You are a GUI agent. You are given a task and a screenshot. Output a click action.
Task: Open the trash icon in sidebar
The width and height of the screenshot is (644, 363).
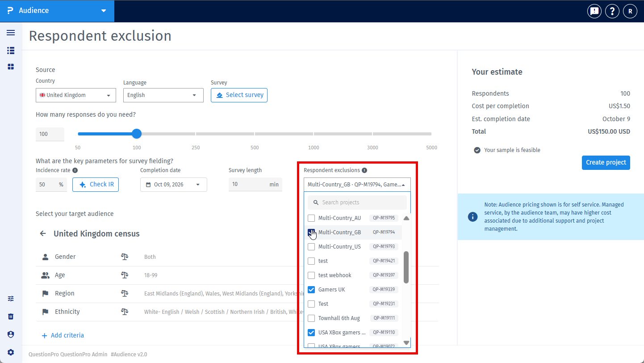[x=11, y=317]
